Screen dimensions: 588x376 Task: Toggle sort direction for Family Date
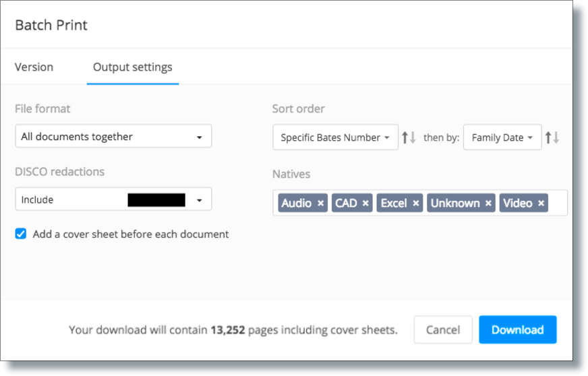click(x=552, y=137)
